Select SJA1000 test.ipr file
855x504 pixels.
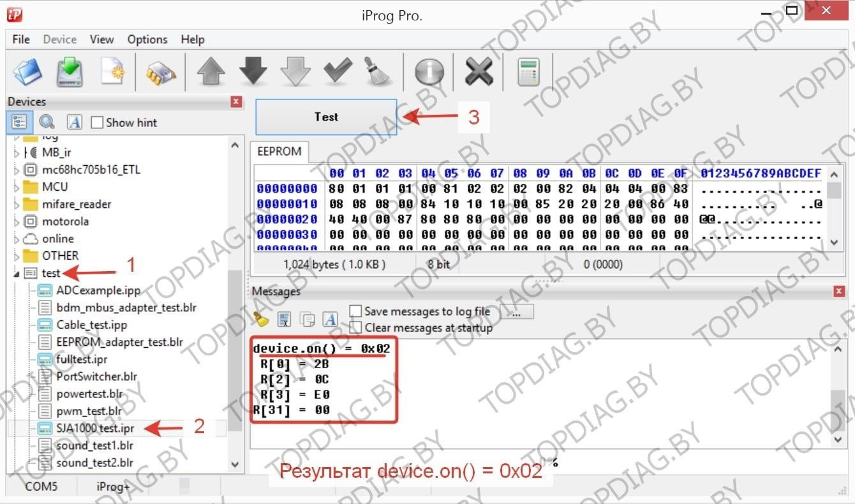point(95,428)
